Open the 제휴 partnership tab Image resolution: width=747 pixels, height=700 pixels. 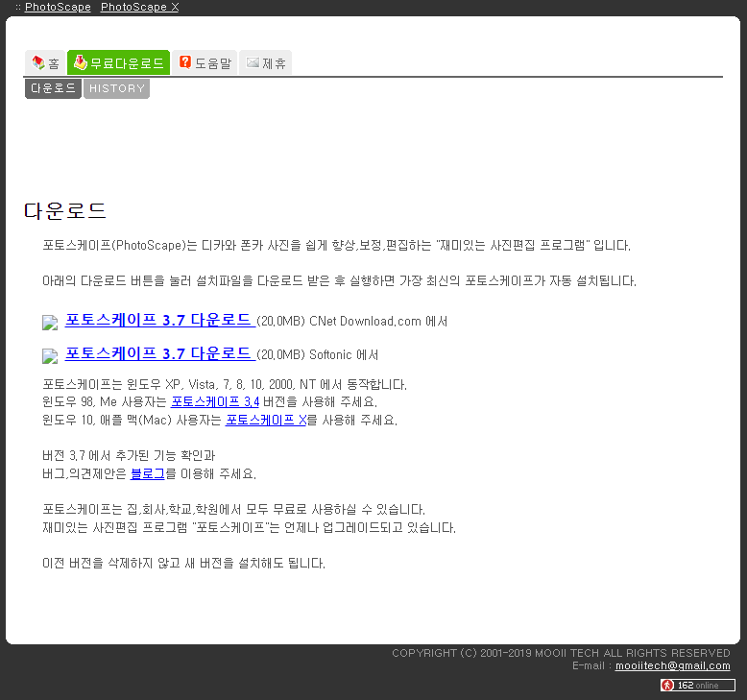[x=265, y=62]
